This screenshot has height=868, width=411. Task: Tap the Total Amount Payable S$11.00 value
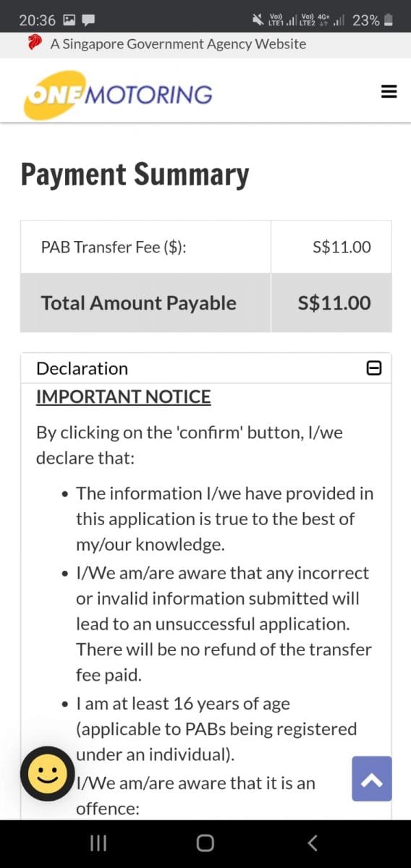[334, 302]
